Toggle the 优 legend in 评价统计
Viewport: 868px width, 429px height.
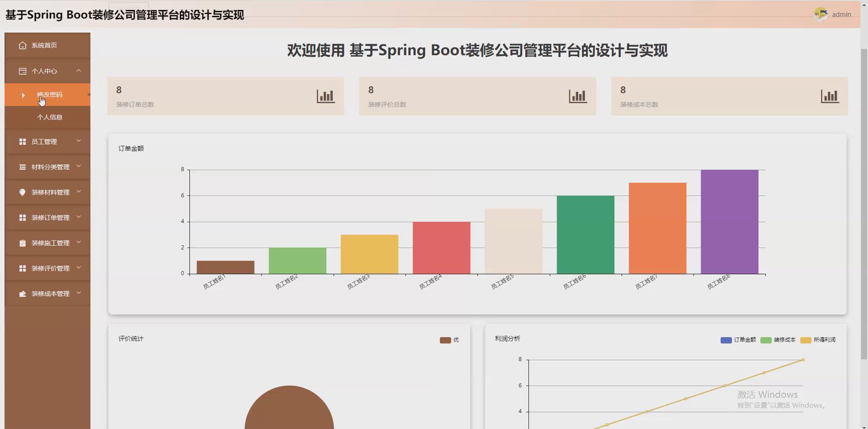(449, 340)
